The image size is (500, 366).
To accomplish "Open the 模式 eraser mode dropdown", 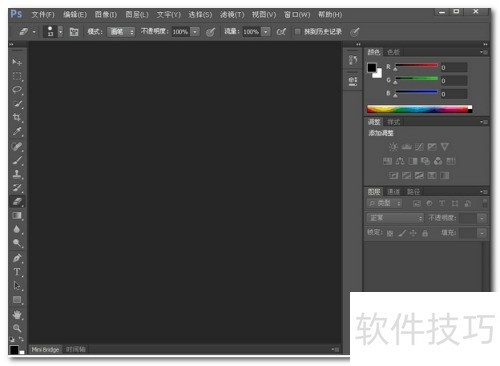I will 121,32.
